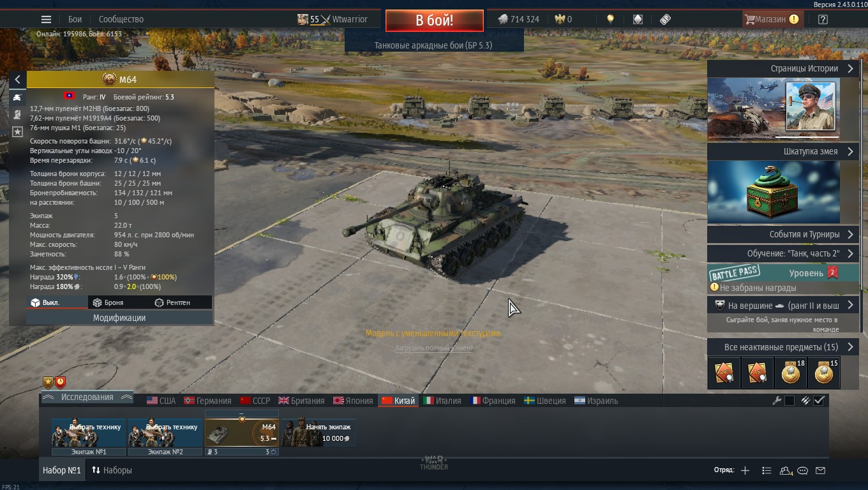Screen dimensions: 868x490
Task: Collapse the M64 info panel arrow
Action: pos(17,79)
